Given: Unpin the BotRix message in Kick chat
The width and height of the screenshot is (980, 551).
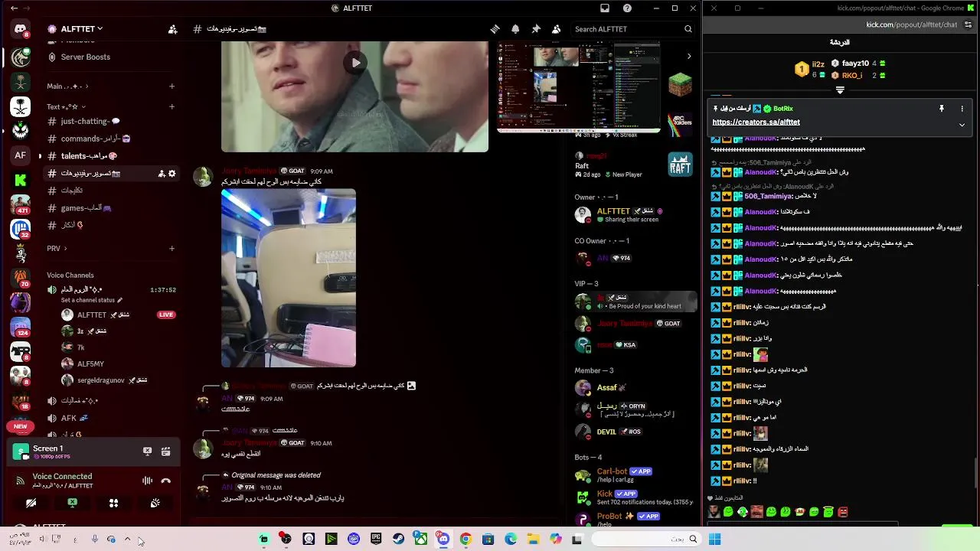Looking at the screenshot, I should pyautogui.click(x=942, y=109).
